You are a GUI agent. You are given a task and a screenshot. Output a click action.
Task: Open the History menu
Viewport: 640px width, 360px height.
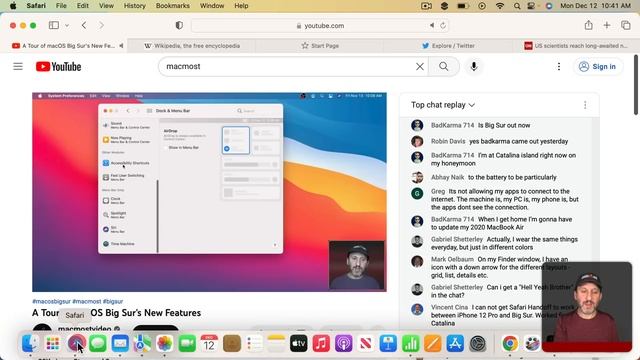[135, 6]
